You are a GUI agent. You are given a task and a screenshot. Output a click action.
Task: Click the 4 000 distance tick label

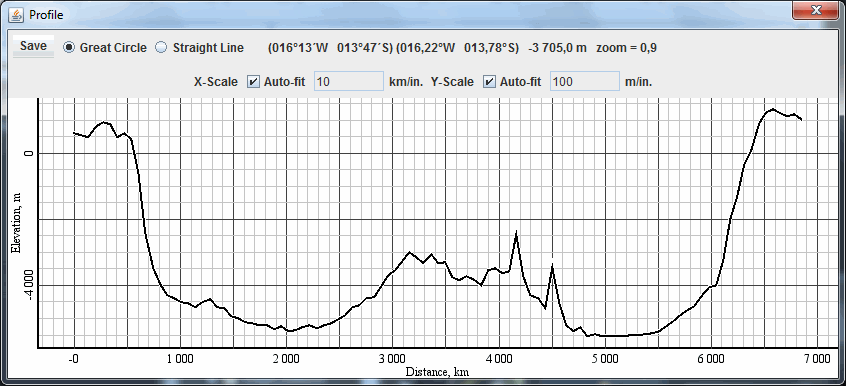[x=499, y=359]
